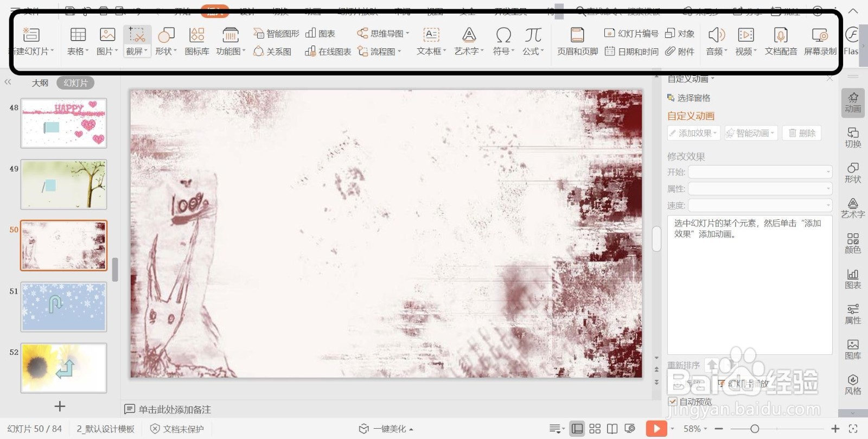
Task: Click the 艺术字 word art icon in ribbon
Action: [x=469, y=35]
